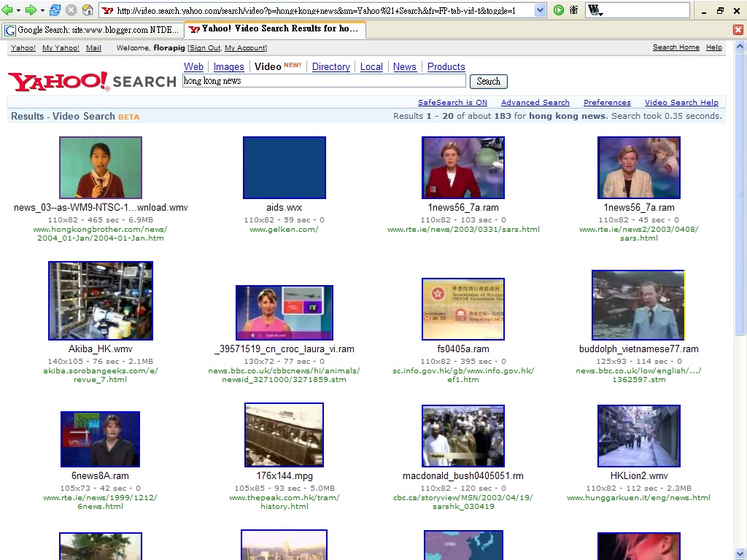Close the current tab with red X
747x560 pixels.
tap(738, 30)
